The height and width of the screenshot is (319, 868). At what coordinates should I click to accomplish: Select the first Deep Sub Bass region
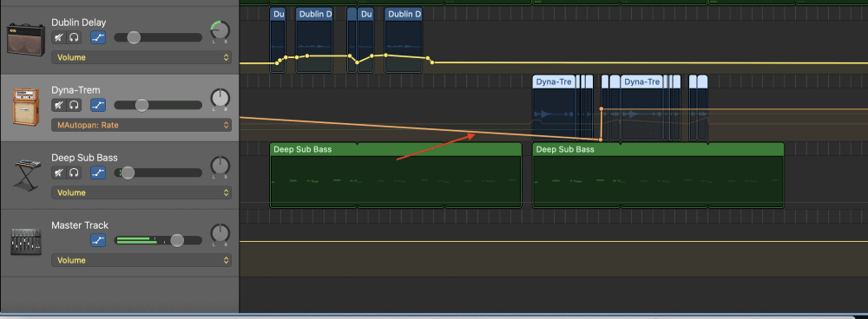(396, 175)
